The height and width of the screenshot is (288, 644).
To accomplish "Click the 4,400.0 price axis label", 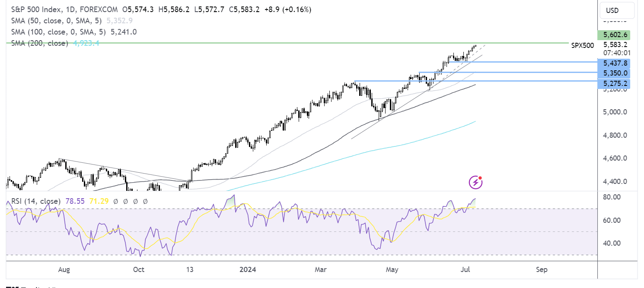I will [616, 181].
